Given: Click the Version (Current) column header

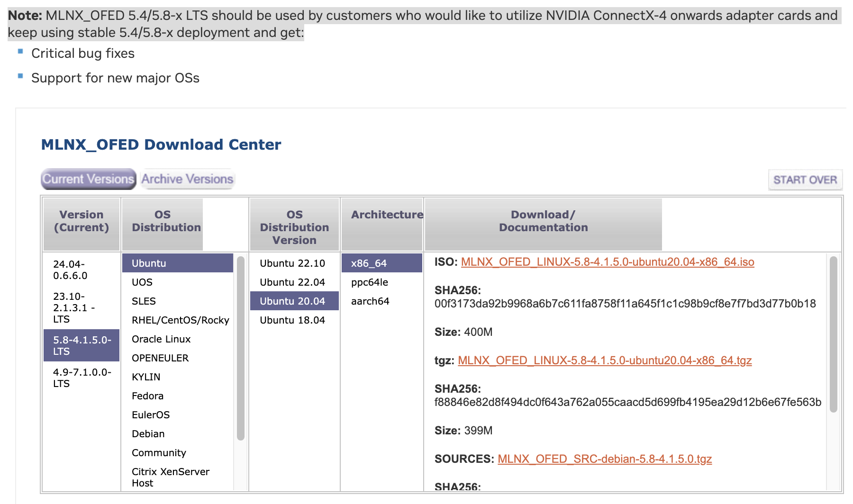Looking at the screenshot, I should (x=82, y=224).
